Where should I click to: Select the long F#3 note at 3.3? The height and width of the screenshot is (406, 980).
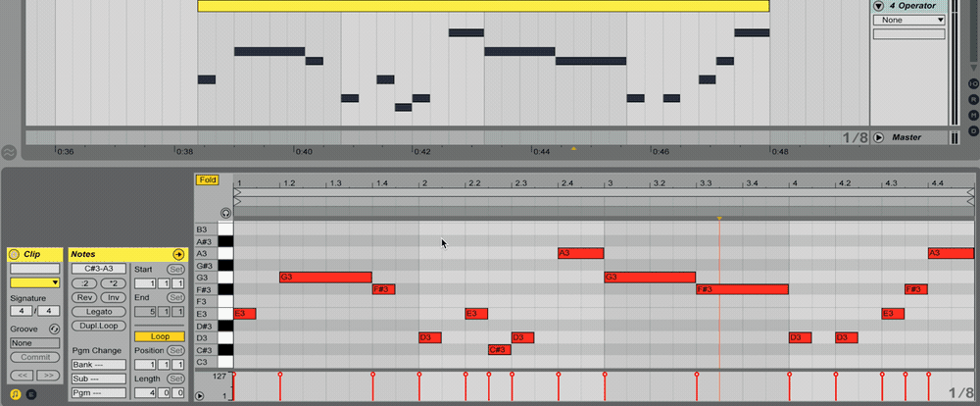[743, 289]
